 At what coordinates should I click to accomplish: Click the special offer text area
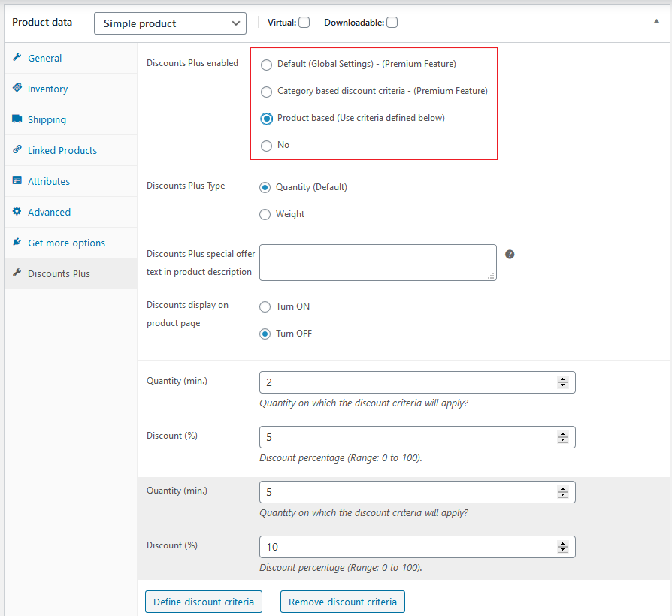point(378,263)
